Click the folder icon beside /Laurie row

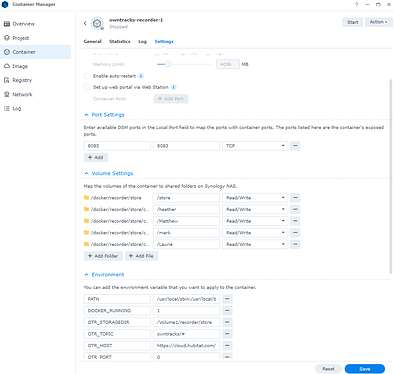coord(87,244)
